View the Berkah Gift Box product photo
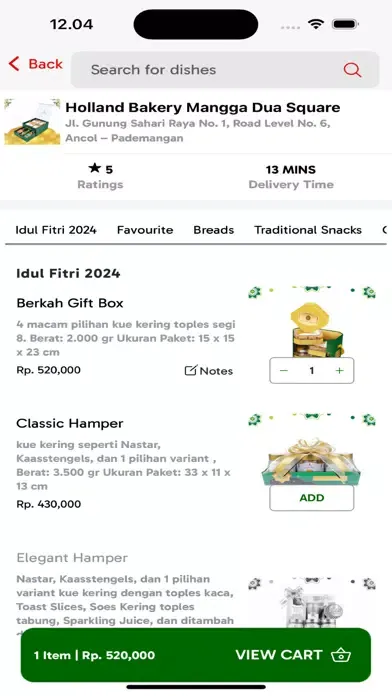 312,322
